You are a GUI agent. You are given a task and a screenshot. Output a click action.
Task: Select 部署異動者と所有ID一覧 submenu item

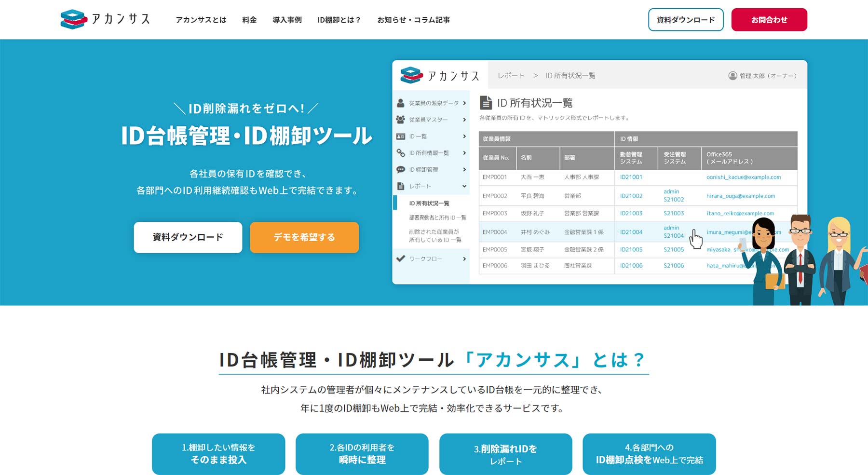click(437, 218)
